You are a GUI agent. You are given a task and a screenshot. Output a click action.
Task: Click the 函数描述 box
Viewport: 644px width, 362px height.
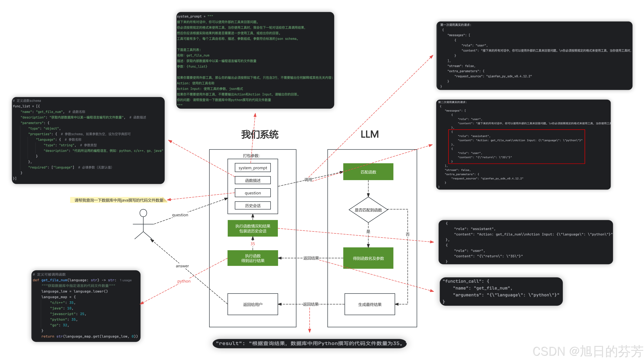[x=252, y=180]
